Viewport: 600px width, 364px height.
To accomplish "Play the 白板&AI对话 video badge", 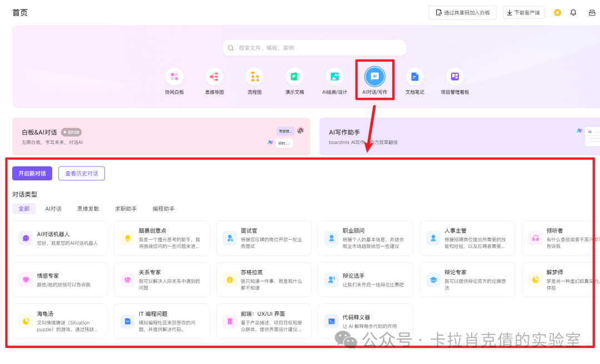I will click(72, 132).
